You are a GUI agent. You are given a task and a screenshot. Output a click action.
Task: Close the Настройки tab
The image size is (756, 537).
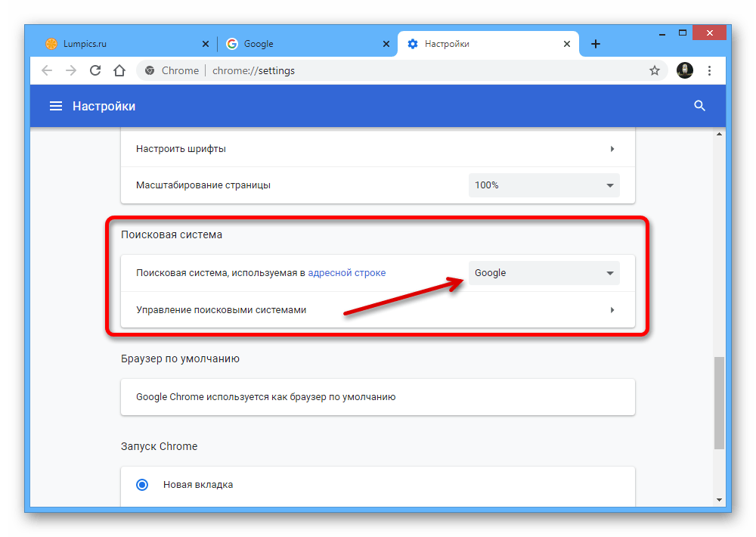pos(567,44)
